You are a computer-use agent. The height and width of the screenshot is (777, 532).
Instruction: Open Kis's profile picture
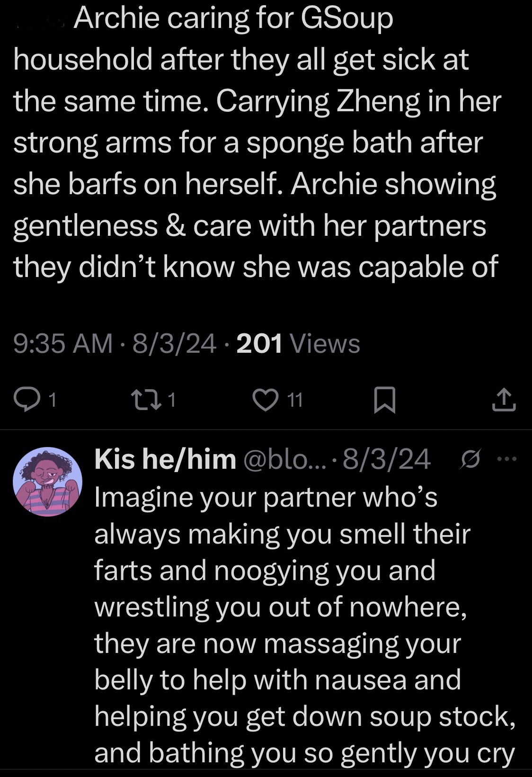tap(47, 482)
